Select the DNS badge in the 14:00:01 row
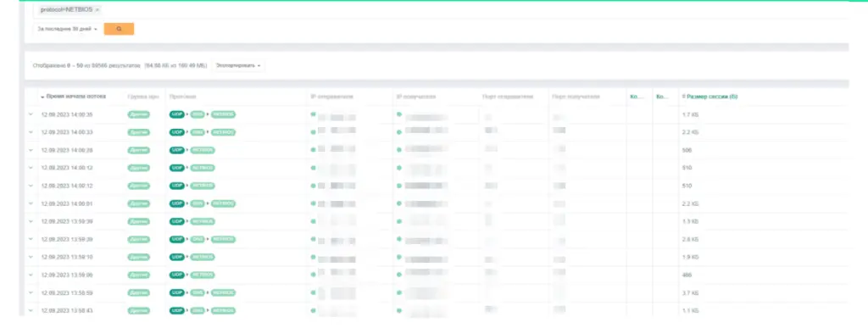The width and height of the screenshot is (868, 328). (198, 203)
